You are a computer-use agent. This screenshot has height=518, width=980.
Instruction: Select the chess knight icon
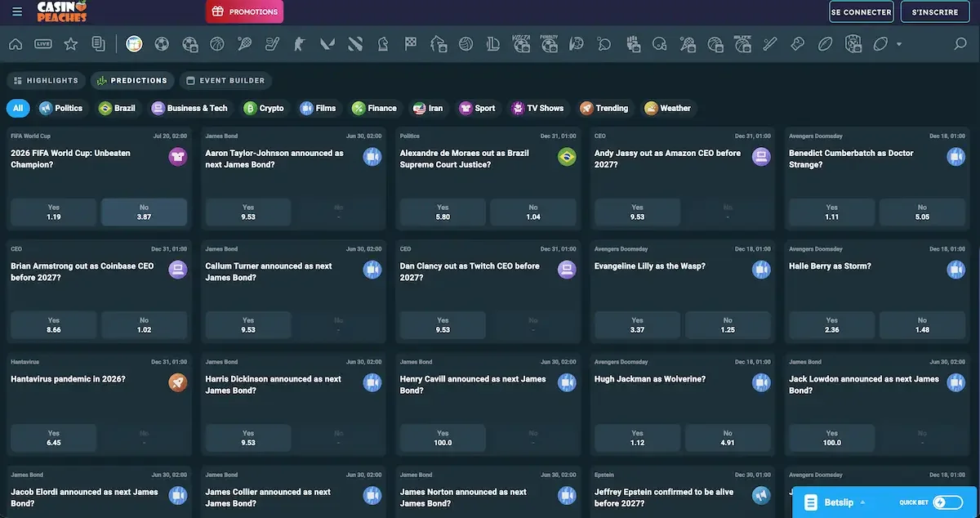click(x=384, y=44)
